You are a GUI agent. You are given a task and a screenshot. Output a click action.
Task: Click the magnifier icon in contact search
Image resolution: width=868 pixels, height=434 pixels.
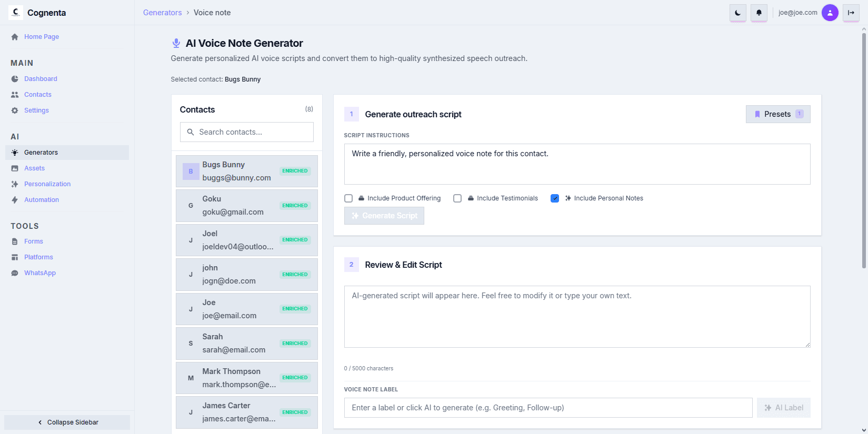pos(191,132)
